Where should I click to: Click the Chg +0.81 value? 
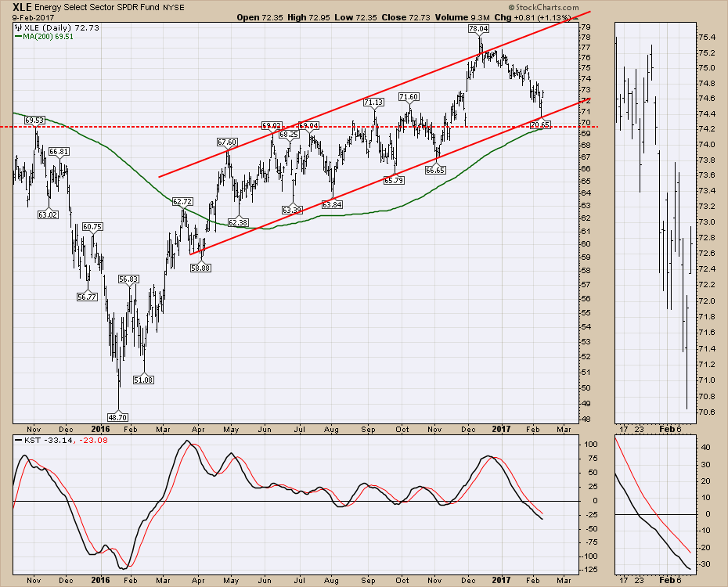pos(533,17)
